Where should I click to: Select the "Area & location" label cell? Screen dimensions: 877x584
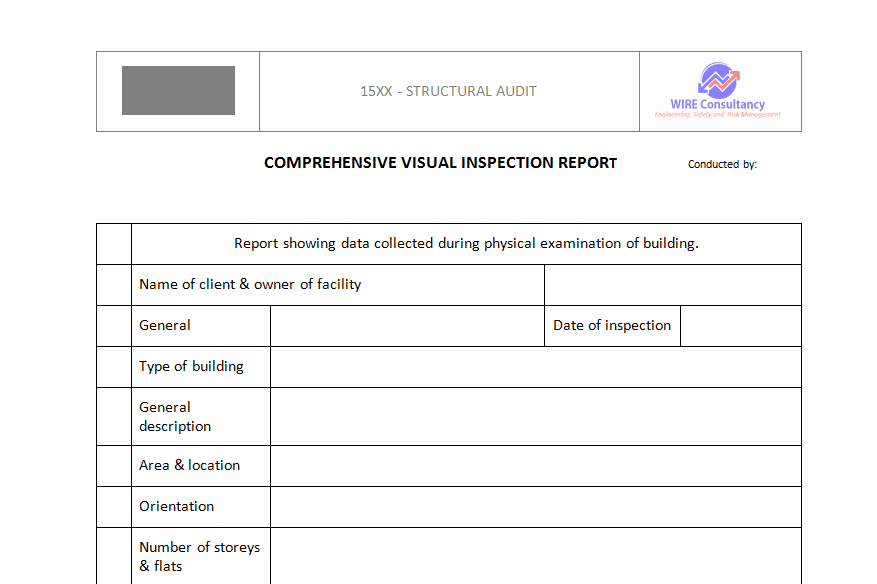click(200, 465)
